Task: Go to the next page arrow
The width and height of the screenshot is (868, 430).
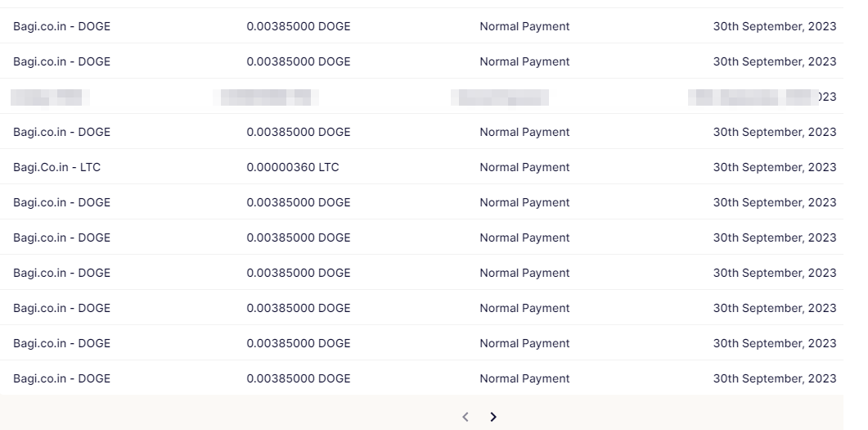Action: (x=493, y=417)
